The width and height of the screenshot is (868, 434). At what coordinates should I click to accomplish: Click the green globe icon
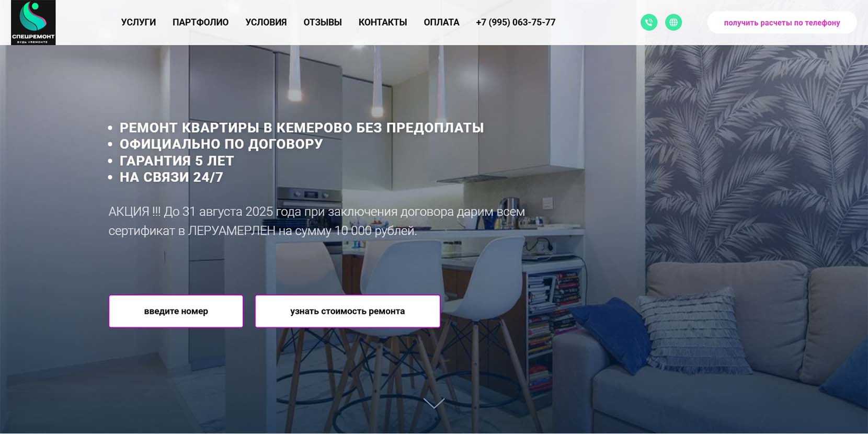pos(673,22)
